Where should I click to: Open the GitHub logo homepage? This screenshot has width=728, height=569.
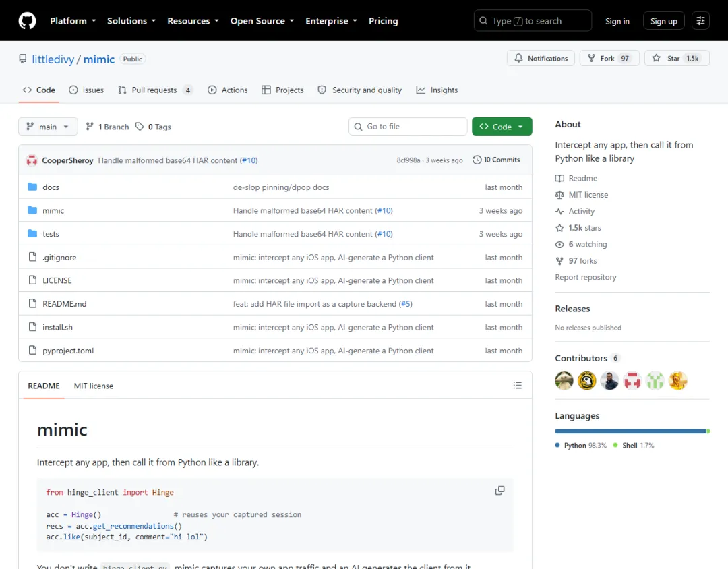pyautogui.click(x=27, y=21)
